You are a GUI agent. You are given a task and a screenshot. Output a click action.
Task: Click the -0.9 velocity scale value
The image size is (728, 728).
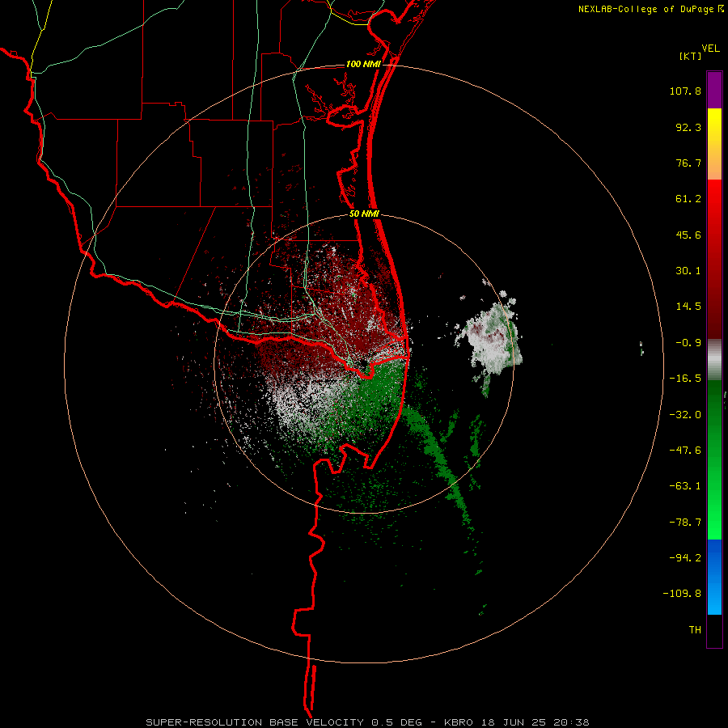[x=688, y=343]
